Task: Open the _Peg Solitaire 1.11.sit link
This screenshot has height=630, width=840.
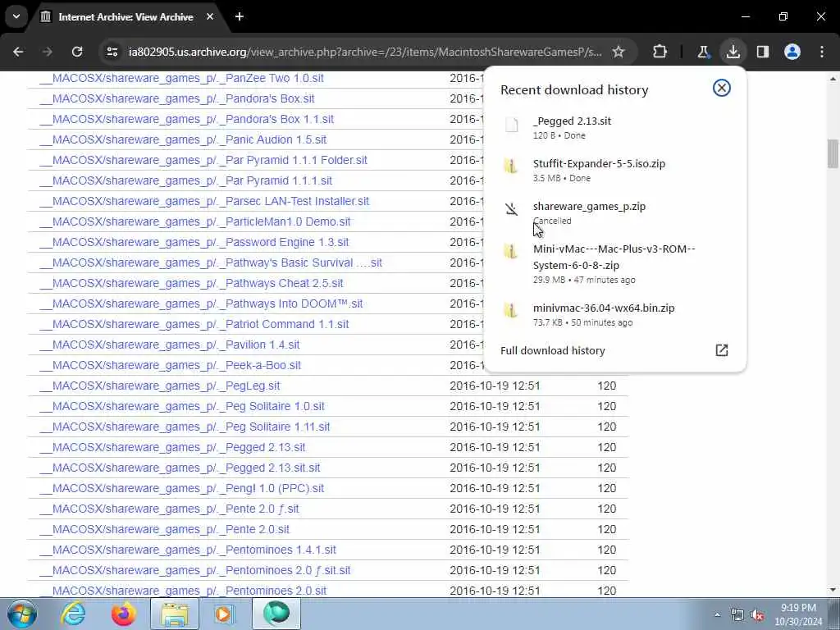Action: 185,427
